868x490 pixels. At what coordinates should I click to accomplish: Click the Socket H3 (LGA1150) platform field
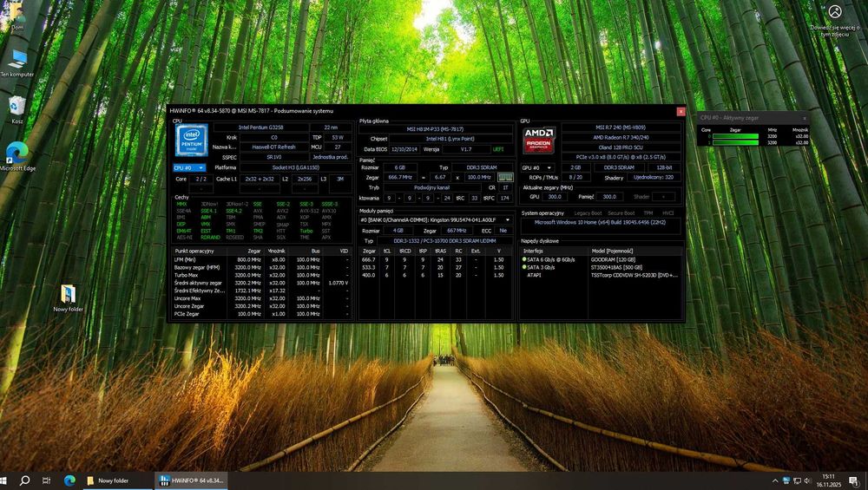click(x=296, y=167)
